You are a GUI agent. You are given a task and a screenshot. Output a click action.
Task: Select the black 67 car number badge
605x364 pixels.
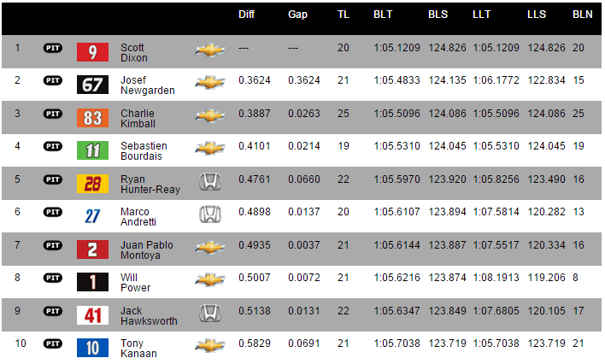(92, 85)
